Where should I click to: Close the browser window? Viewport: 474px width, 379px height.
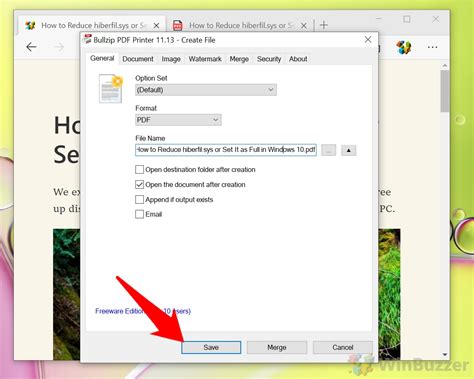(435, 19)
